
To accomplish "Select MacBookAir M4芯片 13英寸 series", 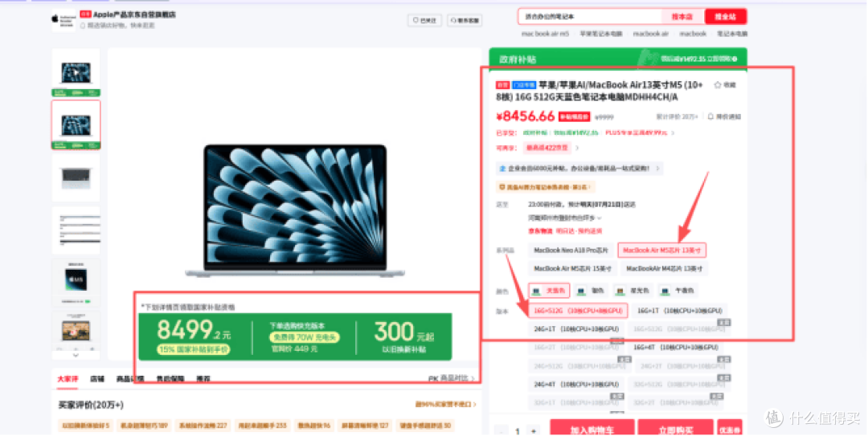I will 664,269.
